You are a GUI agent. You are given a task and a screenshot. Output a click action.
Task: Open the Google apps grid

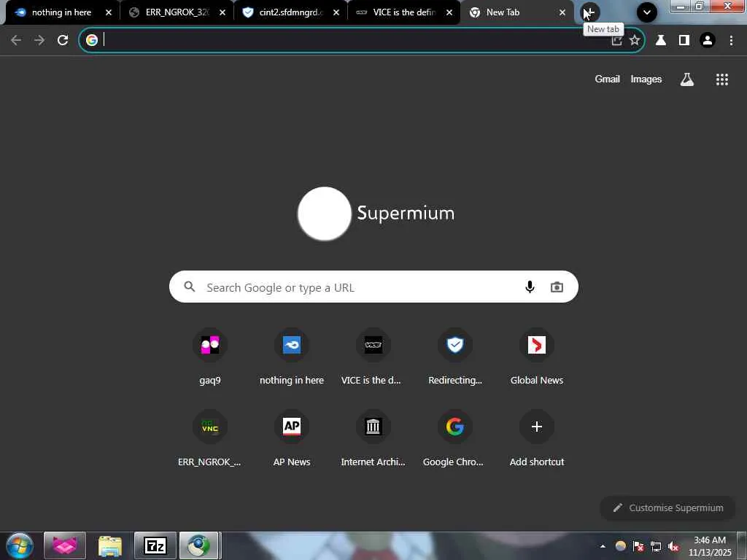[x=721, y=79]
